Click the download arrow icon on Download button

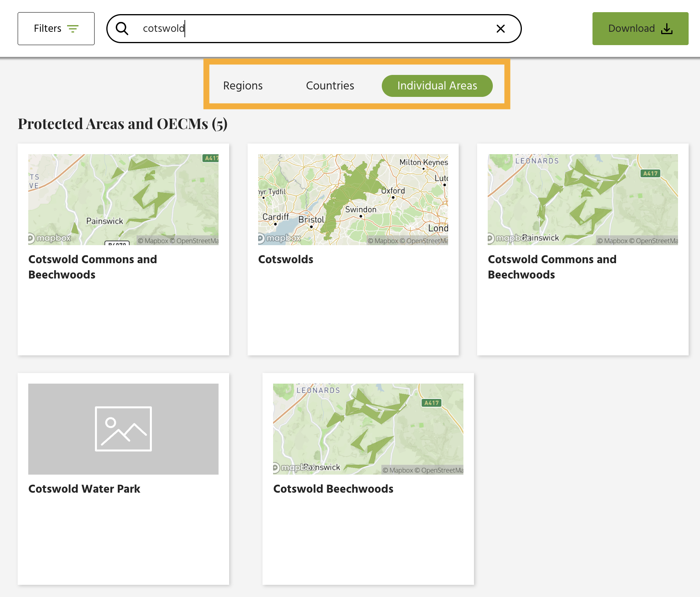coord(667,28)
